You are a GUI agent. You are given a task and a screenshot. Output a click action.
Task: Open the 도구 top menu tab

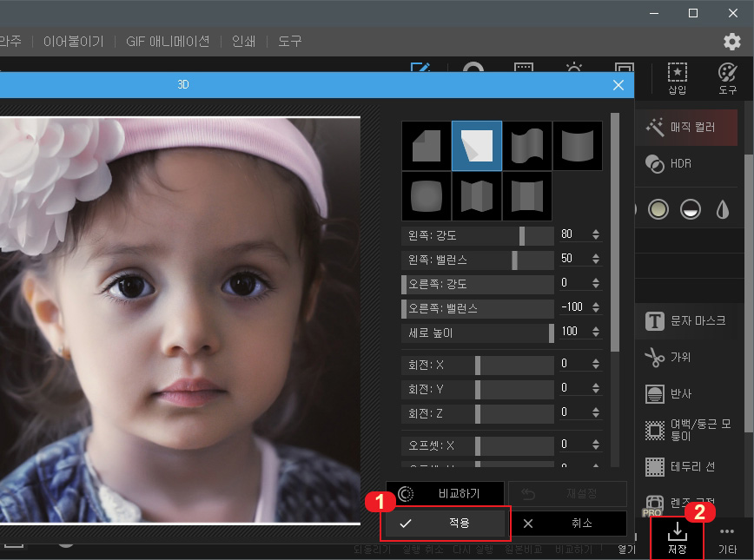click(289, 42)
